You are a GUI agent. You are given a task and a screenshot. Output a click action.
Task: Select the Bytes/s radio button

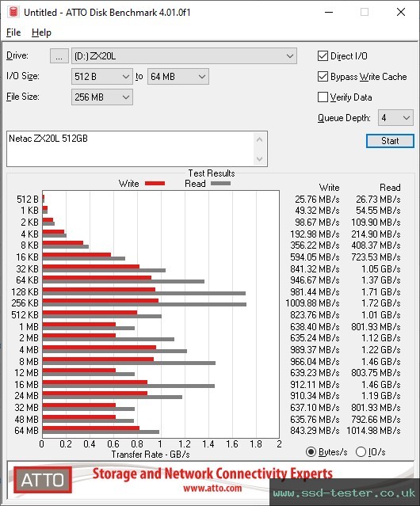[311, 452]
